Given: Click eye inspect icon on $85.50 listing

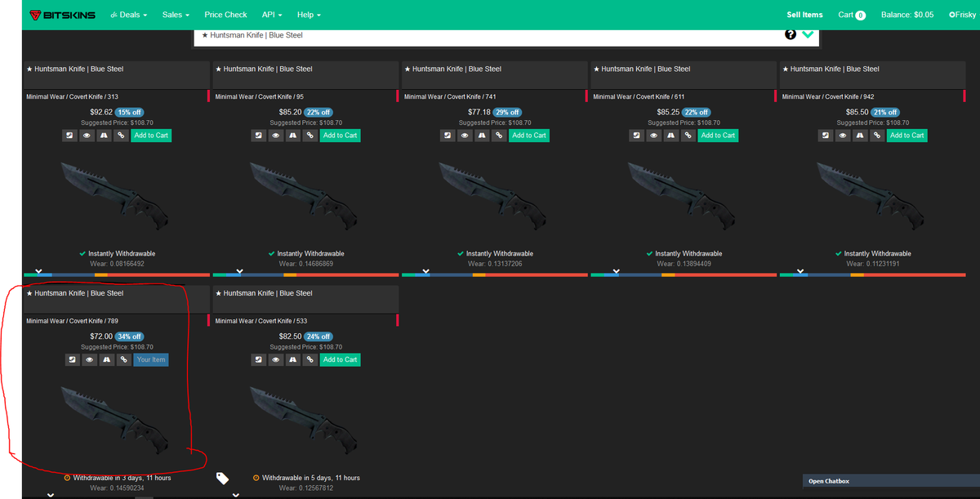Looking at the screenshot, I should (x=844, y=136).
